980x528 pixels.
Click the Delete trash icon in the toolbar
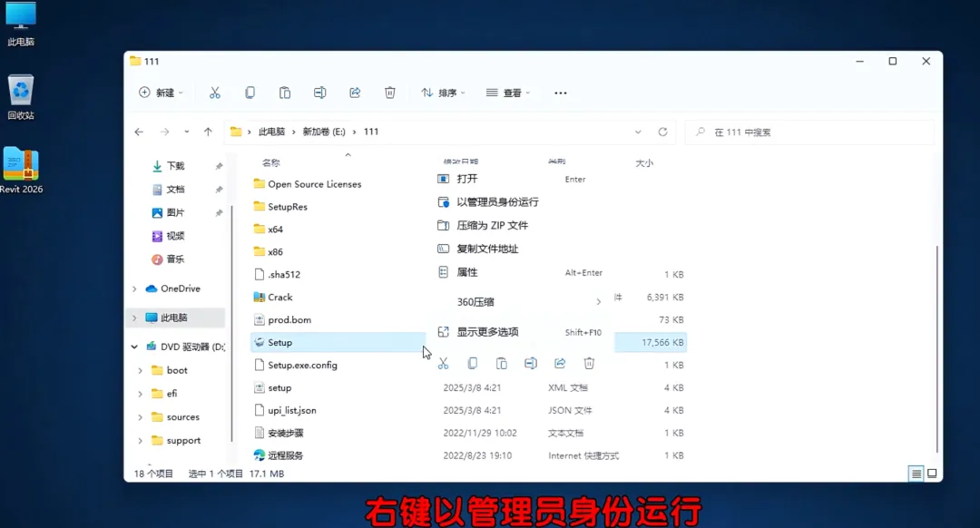pos(389,93)
